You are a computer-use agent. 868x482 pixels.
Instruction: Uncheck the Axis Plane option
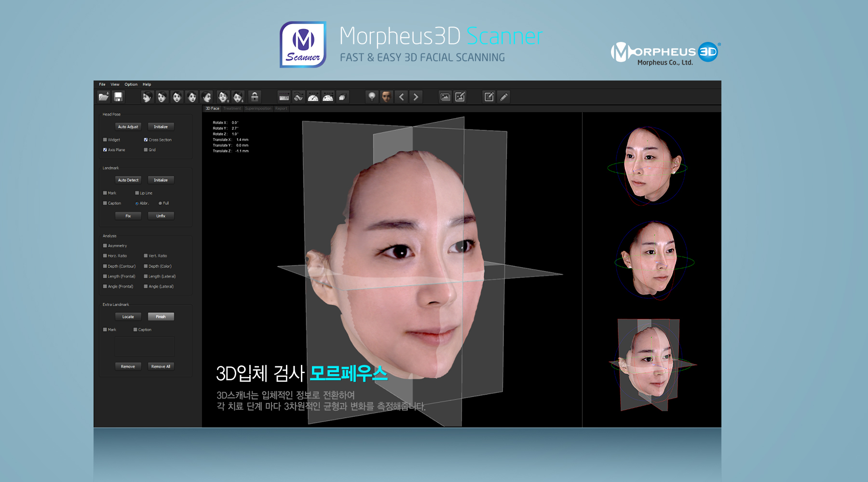coord(105,150)
